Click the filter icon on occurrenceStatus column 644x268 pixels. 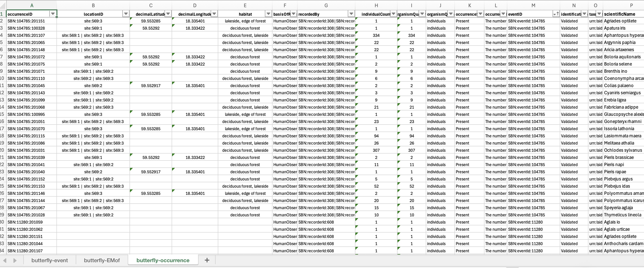click(480, 14)
